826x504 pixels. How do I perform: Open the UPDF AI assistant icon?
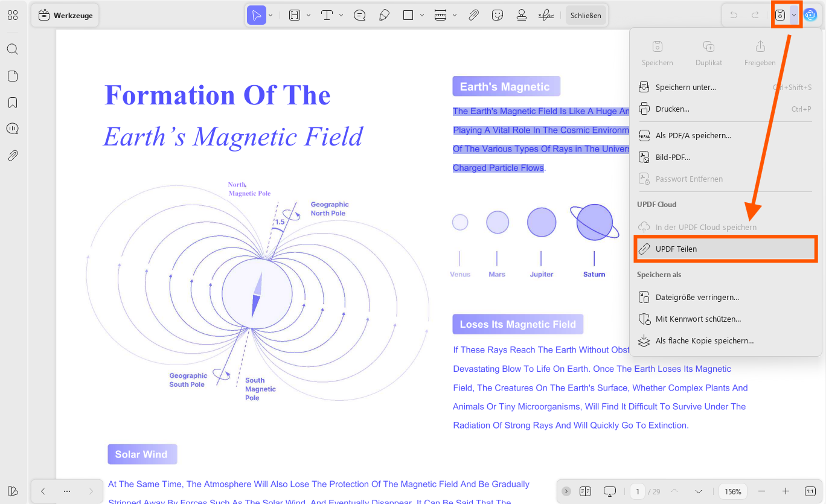[x=810, y=16]
